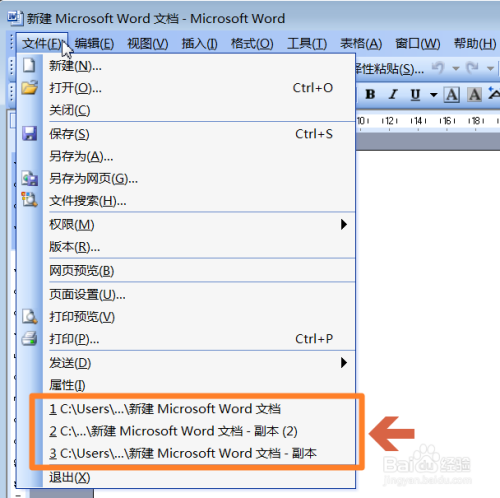Open the 格式(O) menu
This screenshot has width=500, height=498.
pos(252,43)
